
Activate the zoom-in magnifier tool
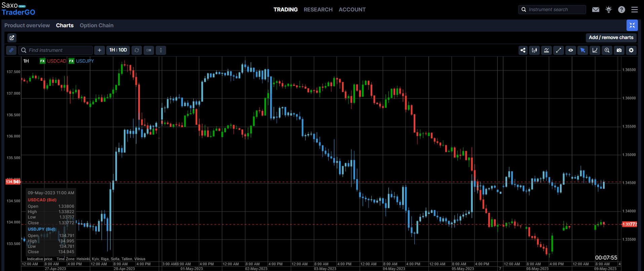pos(607,50)
